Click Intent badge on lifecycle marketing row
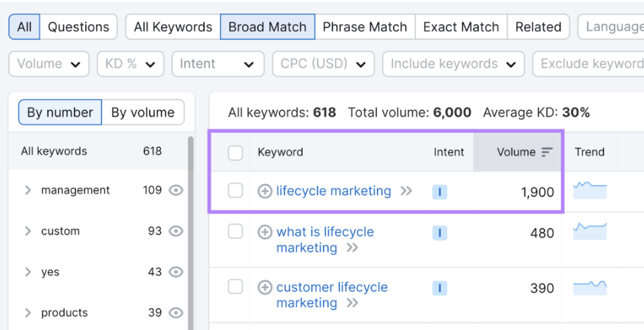 440,192
